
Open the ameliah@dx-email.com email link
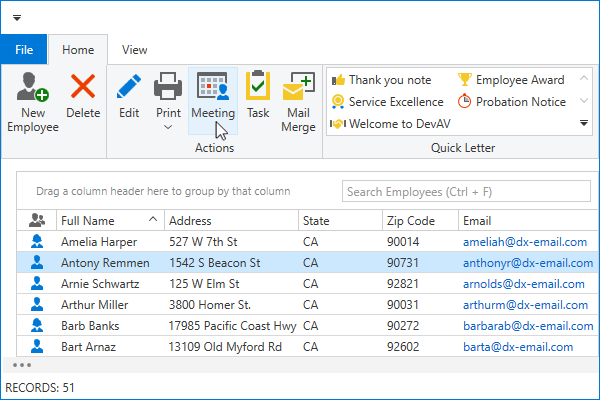(524, 242)
